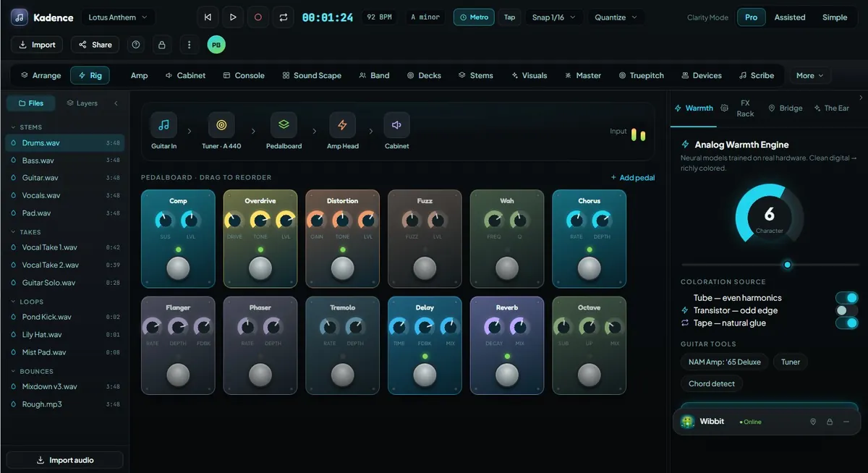
Task: Click Add pedal link
Action: coord(633,177)
